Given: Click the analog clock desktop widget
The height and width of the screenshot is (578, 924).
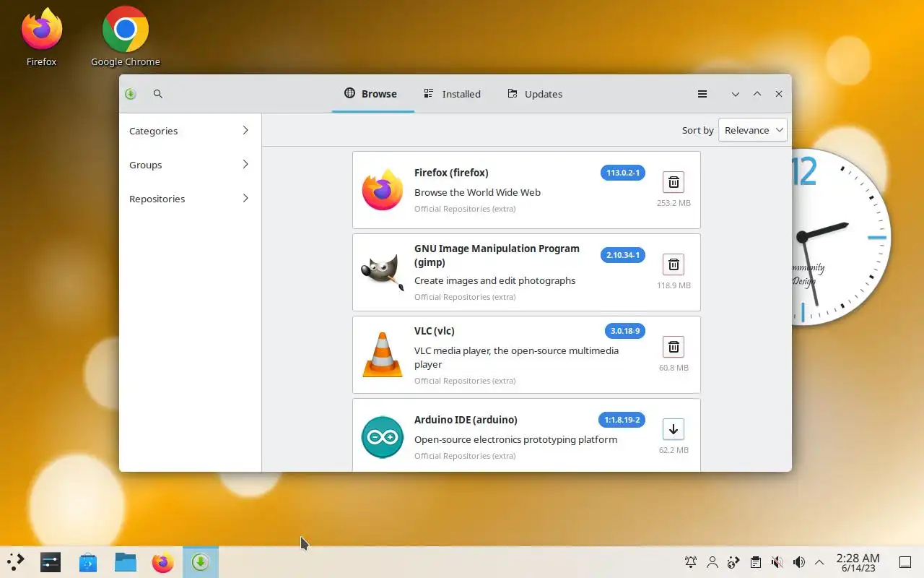Looking at the screenshot, I should [841, 238].
